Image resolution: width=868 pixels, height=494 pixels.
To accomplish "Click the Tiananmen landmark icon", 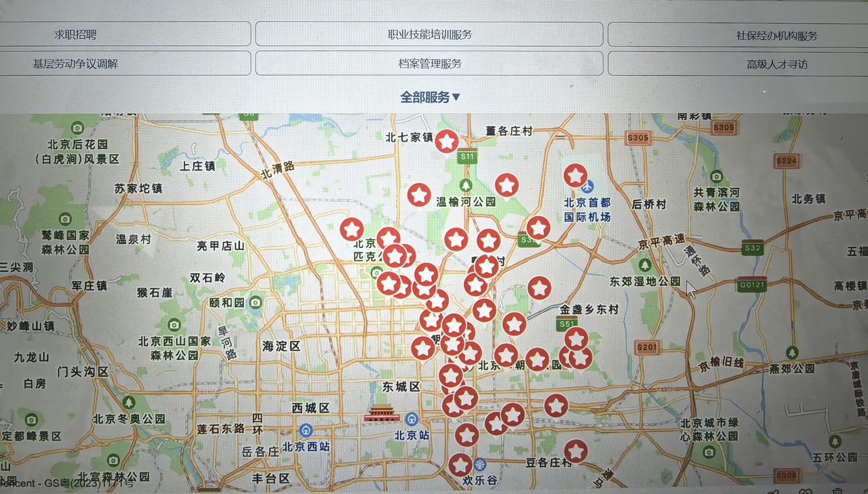I will click(x=382, y=414).
